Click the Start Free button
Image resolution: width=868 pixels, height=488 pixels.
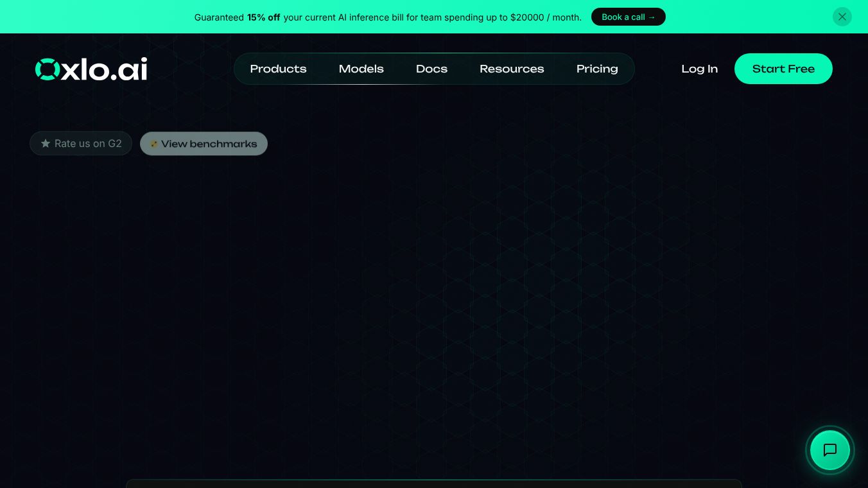(x=783, y=69)
